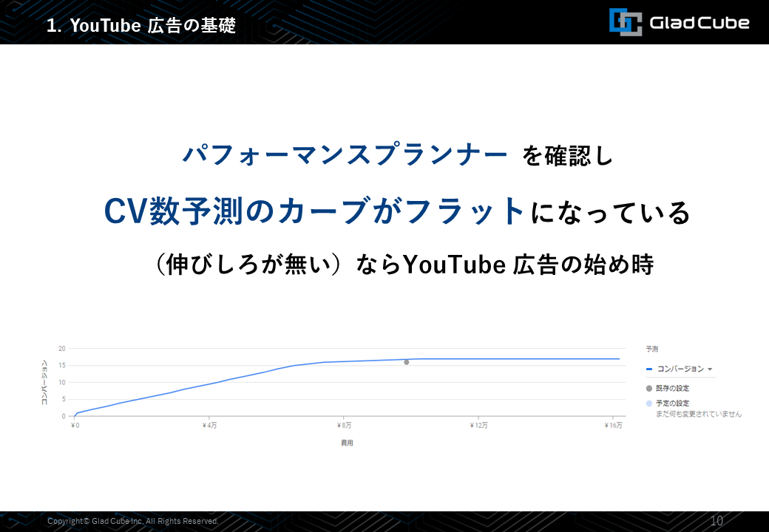Screen dimensions: 769x532
Task: Click the gray 既存の設定 legend dot
Action: (649, 389)
